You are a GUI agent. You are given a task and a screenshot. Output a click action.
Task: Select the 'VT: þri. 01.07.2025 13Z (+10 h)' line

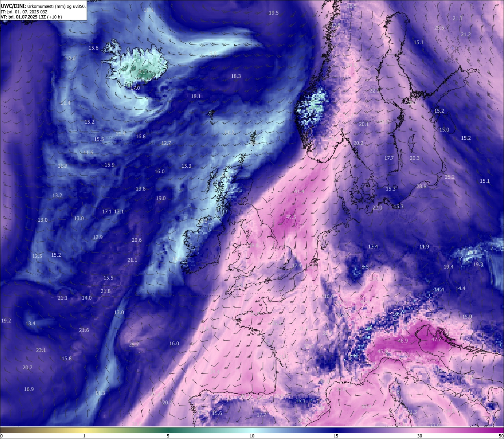31,17
